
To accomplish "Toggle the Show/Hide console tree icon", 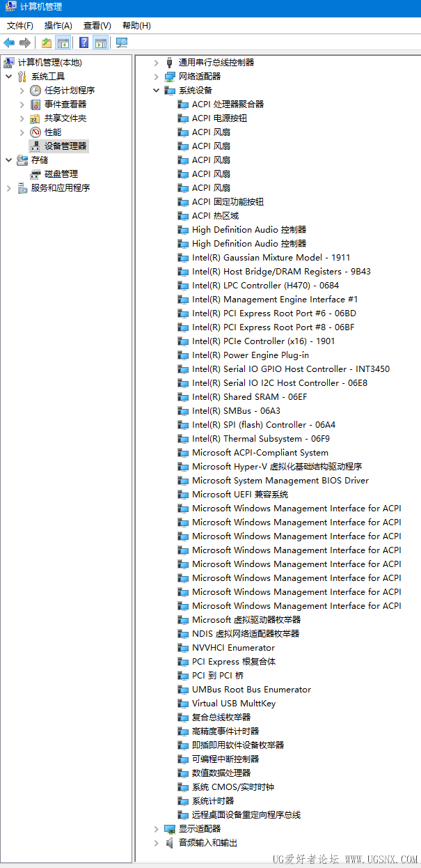I will (x=63, y=43).
